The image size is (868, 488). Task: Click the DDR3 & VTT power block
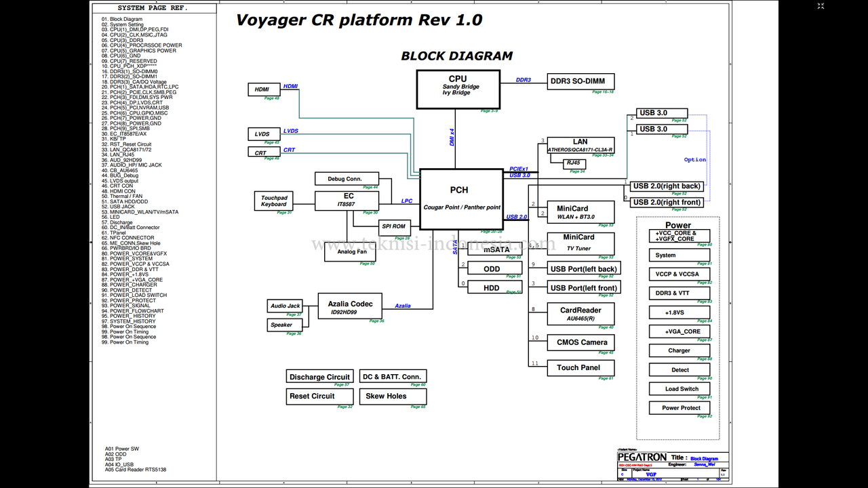point(679,293)
